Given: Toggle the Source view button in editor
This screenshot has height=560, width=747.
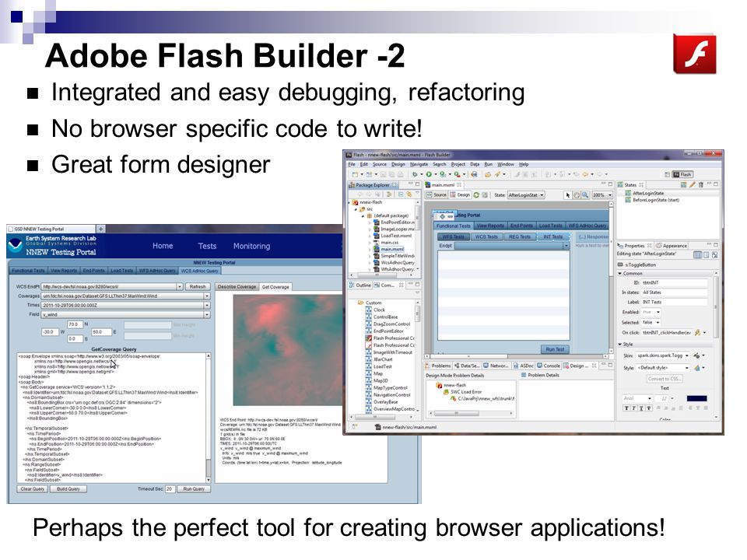Looking at the screenshot, I should [437, 194].
